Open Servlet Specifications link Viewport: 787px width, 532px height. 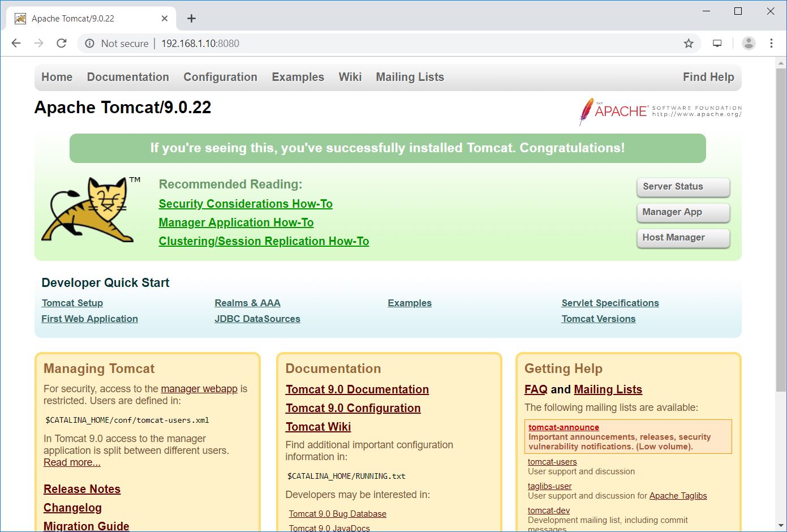tap(610, 303)
